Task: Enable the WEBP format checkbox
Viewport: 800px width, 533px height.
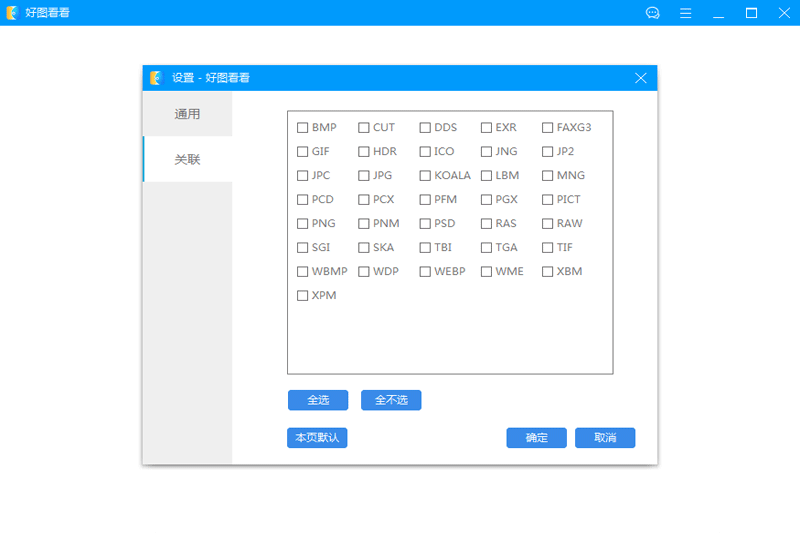Action: [425, 272]
